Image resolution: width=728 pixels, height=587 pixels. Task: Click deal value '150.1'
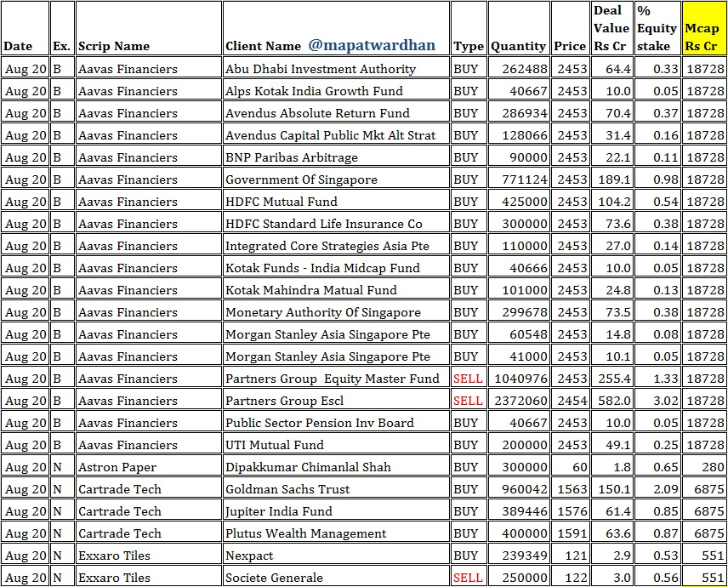coord(614,489)
